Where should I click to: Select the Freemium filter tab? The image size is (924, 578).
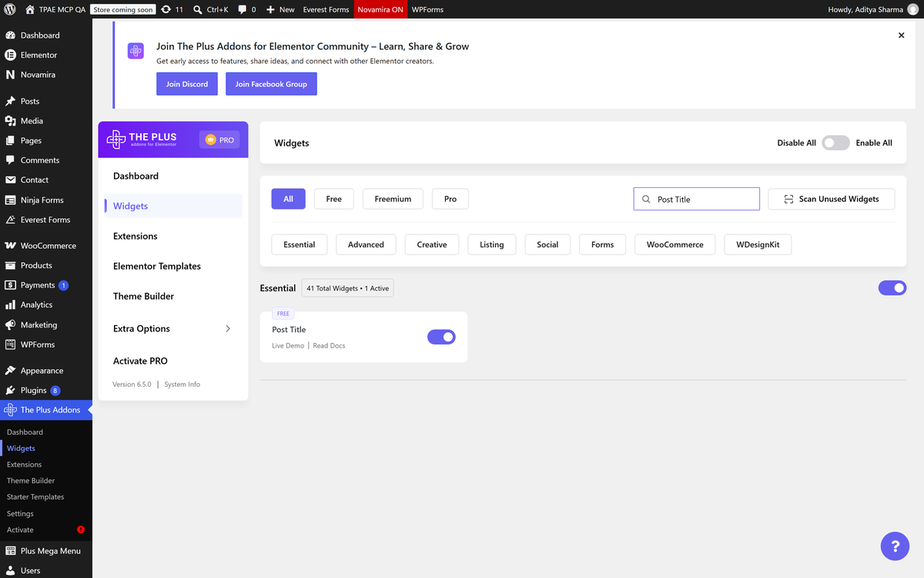[393, 199]
